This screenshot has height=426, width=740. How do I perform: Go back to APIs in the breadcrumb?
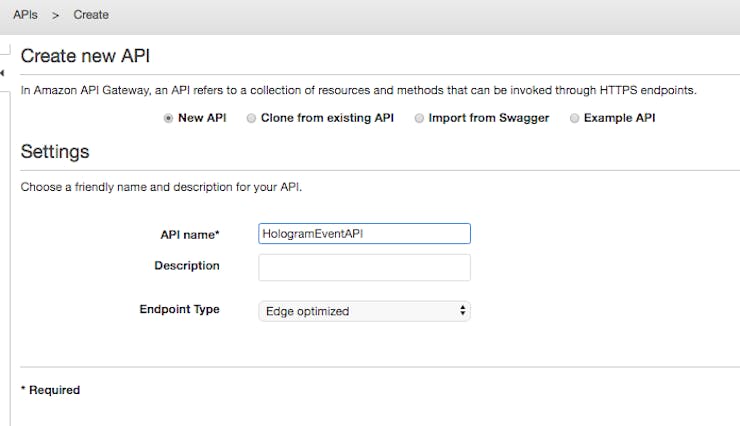point(25,15)
